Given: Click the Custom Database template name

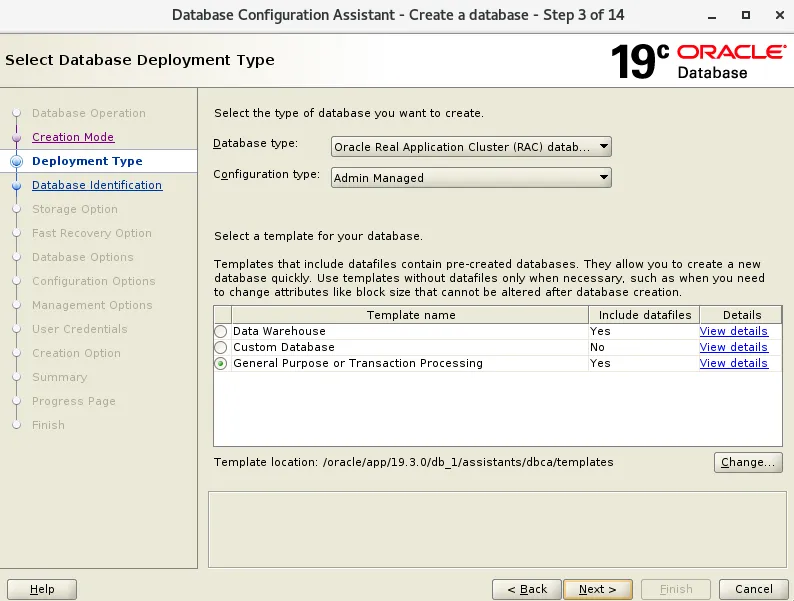Looking at the screenshot, I should pos(284,347).
